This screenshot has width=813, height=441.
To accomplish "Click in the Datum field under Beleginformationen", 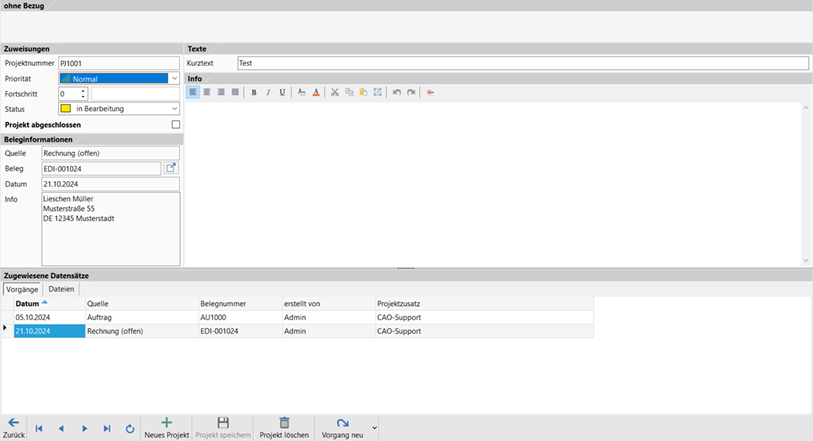I will pos(110,184).
